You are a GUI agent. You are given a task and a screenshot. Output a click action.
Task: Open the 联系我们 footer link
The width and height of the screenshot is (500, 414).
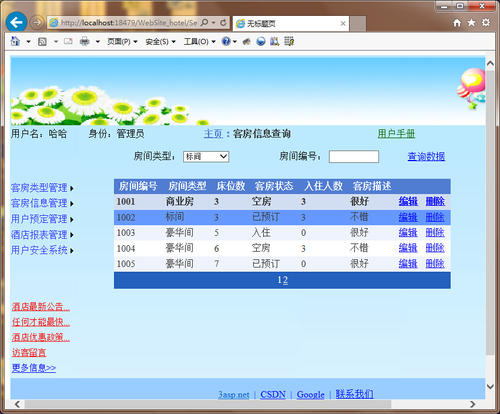click(354, 394)
